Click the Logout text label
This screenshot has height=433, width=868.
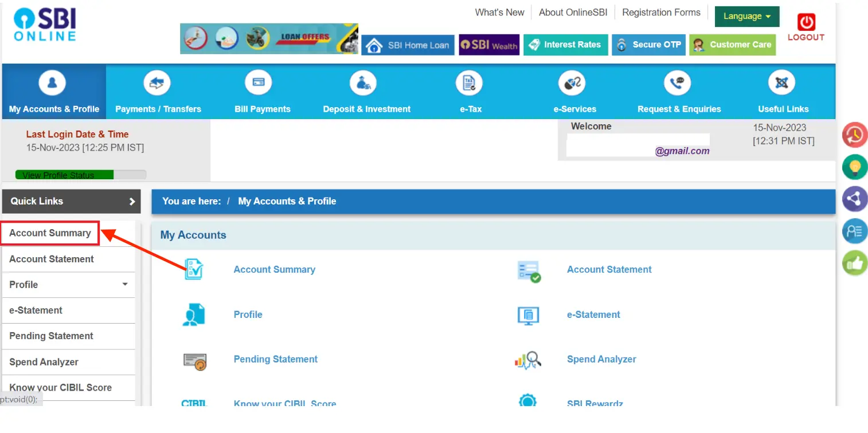point(806,37)
